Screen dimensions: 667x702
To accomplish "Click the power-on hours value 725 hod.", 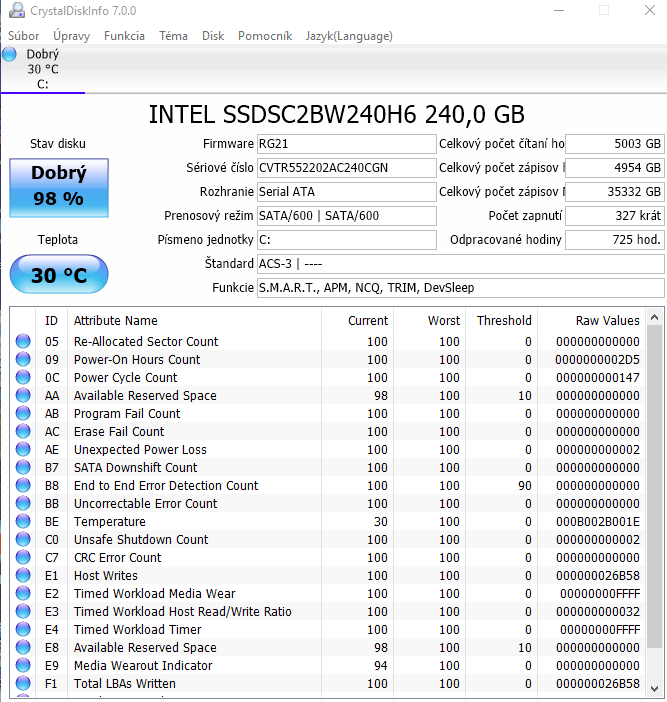I will point(615,240).
